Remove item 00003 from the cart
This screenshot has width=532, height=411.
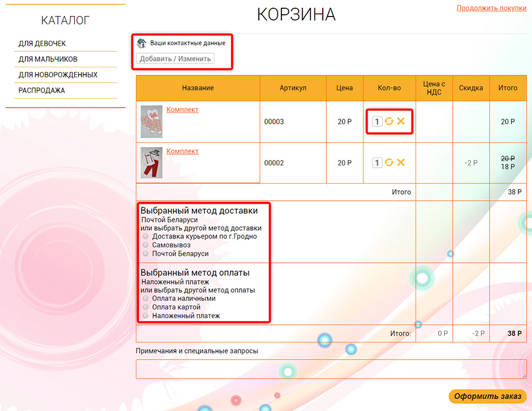point(401,121)
